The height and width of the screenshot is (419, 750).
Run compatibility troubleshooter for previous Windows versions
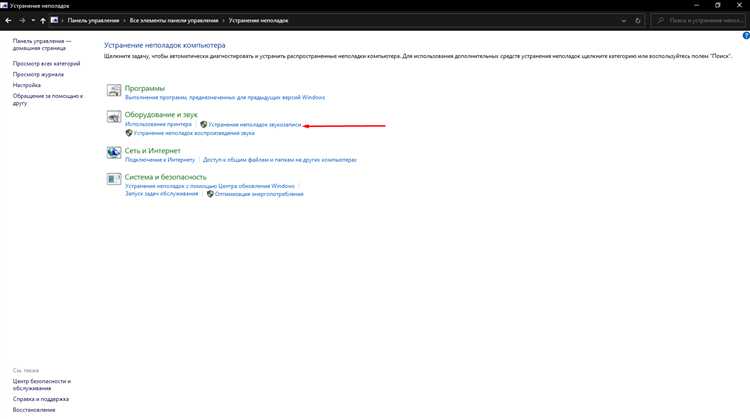[225, 98]
